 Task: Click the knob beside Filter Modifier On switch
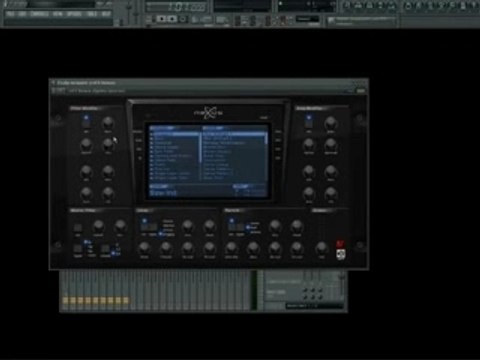coord(108,123)
